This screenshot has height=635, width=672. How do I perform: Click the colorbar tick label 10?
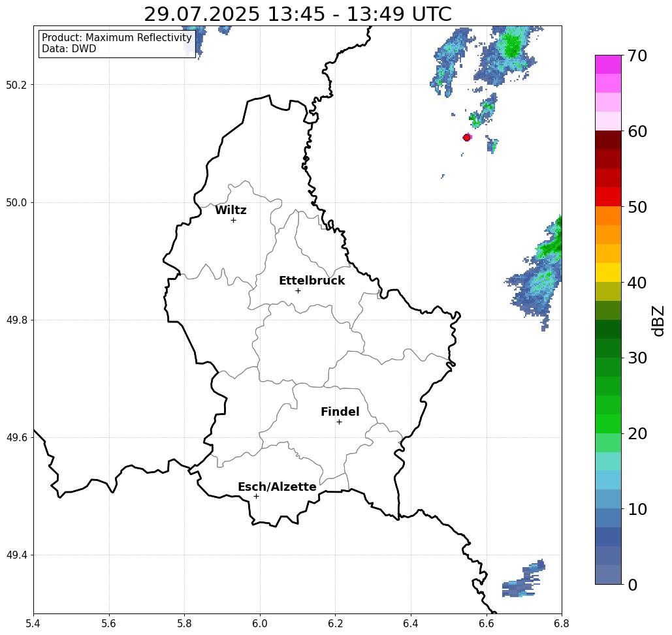(637, 509)
